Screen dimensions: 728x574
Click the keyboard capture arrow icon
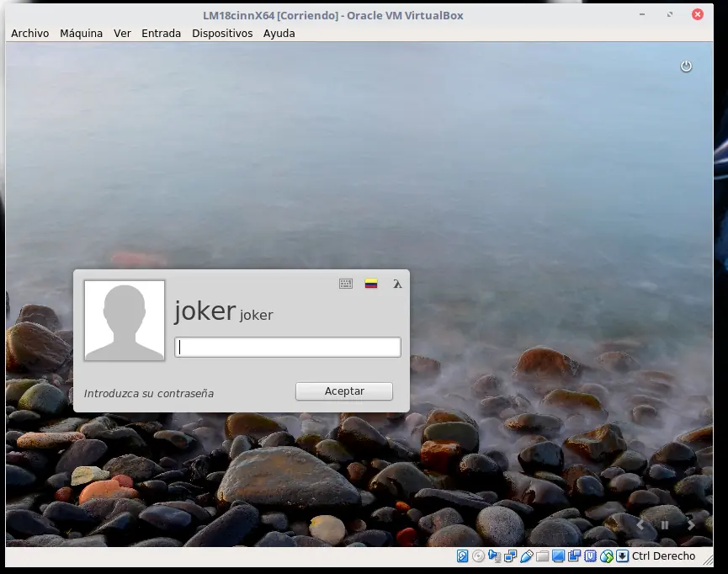click(x=622, y=555)
